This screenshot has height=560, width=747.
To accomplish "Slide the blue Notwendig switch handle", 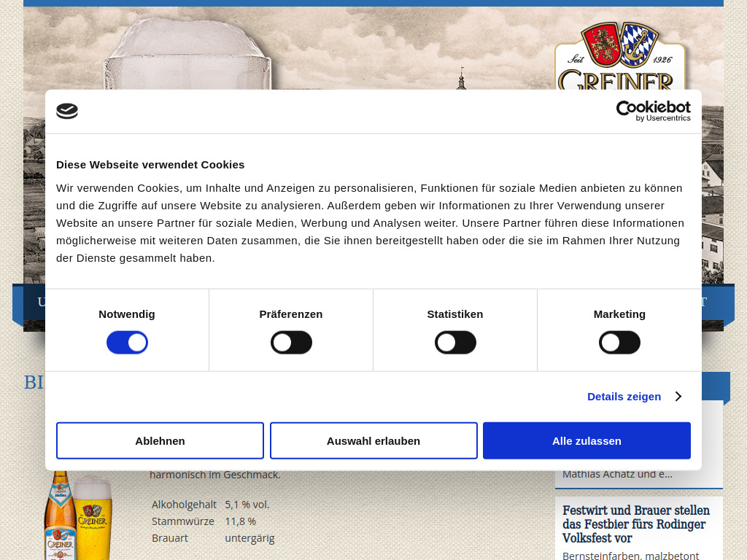I will [x=136, y=342].
